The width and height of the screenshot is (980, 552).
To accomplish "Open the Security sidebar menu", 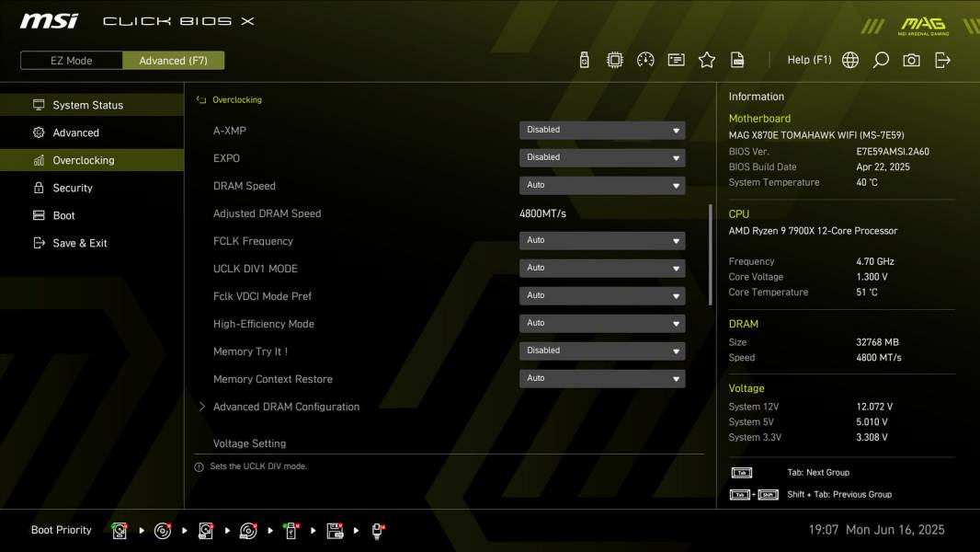I will (92, 188).
